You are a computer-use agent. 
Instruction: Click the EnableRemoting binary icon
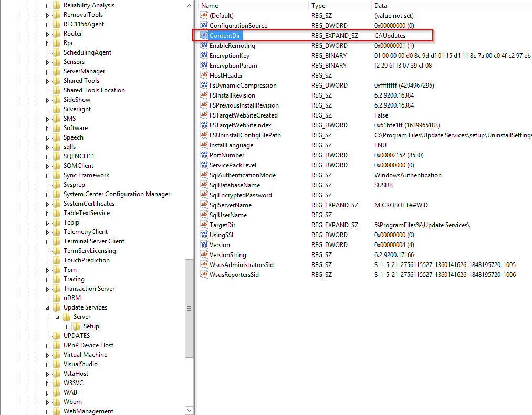coord(204,46)
